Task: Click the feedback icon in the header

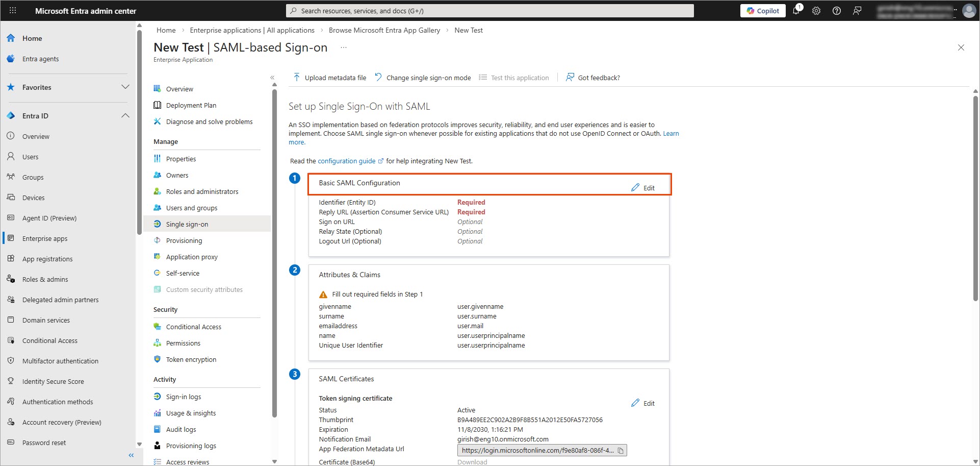Action: pyautogui.click(x=857, y=11)
